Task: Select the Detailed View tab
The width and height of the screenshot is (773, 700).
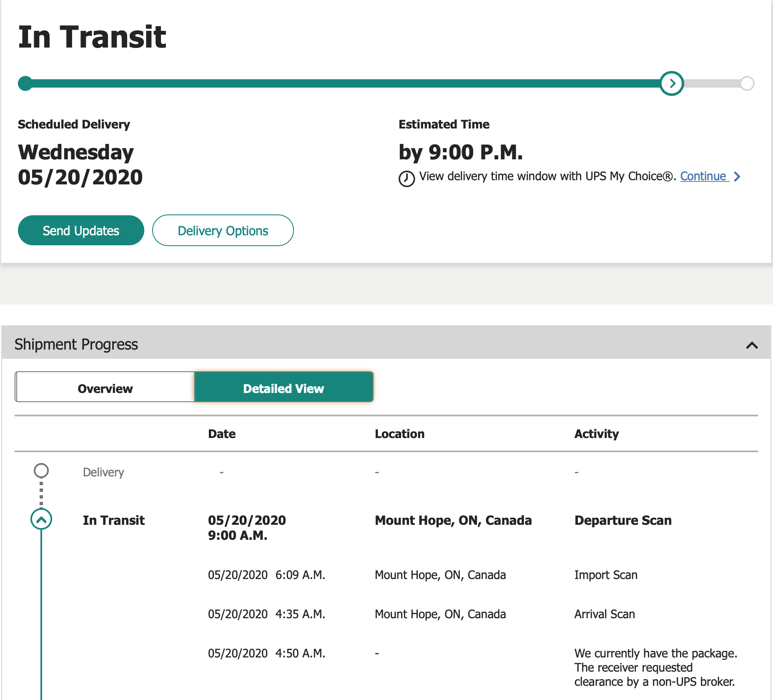Action: pos(284,388)
